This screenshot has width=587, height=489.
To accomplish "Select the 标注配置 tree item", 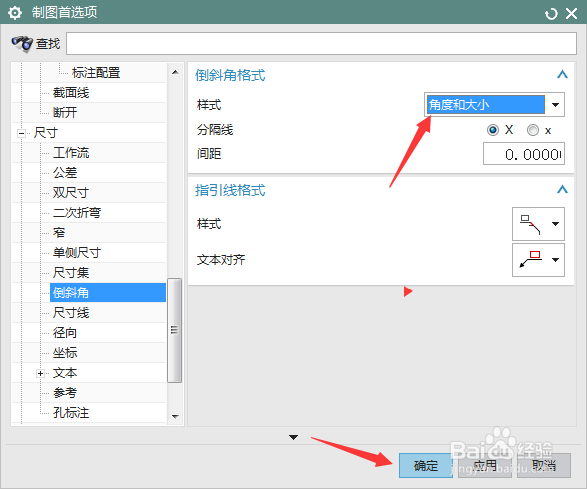I will (96, 73).
